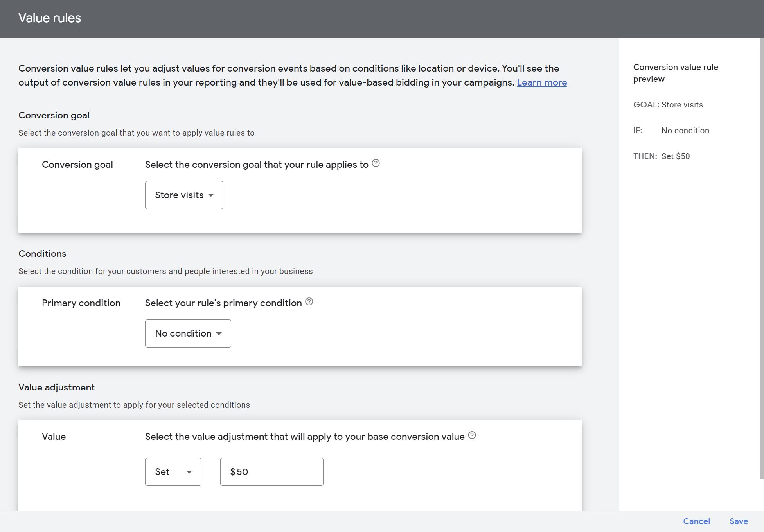
Task: Click the Conversion value rule preview heading
Action: [x=675, y=73]
